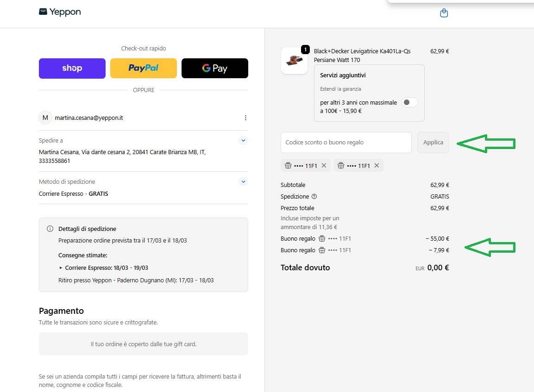534x392 pixels.
Task: Pay with the PayPal button
Action: pos(144,68)
